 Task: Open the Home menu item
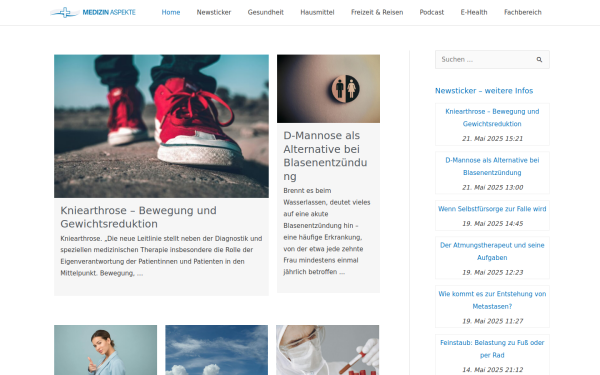(171, 12)
